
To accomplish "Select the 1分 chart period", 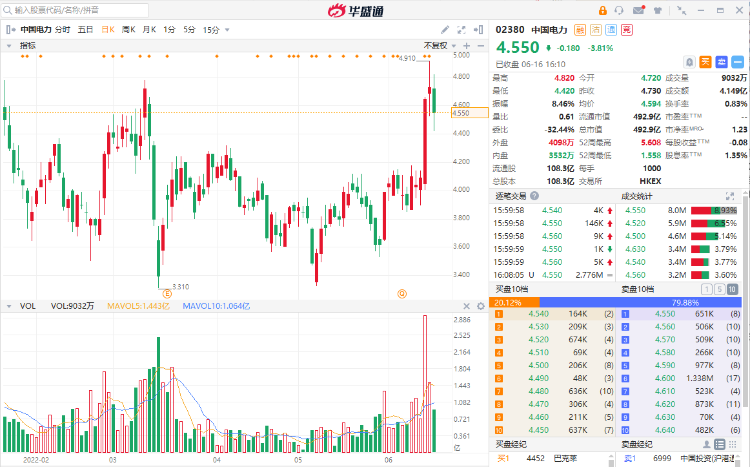I will (169, 30).
